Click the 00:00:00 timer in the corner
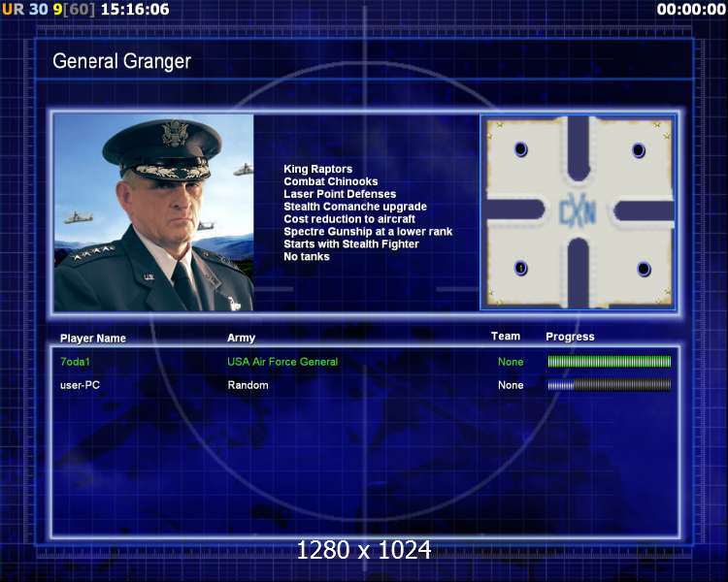This screenshot has width=728, height=582. click(x=691, y=9)
